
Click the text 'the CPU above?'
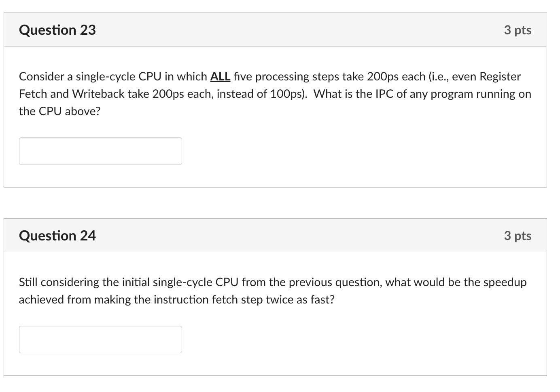[x=59, y=111]
